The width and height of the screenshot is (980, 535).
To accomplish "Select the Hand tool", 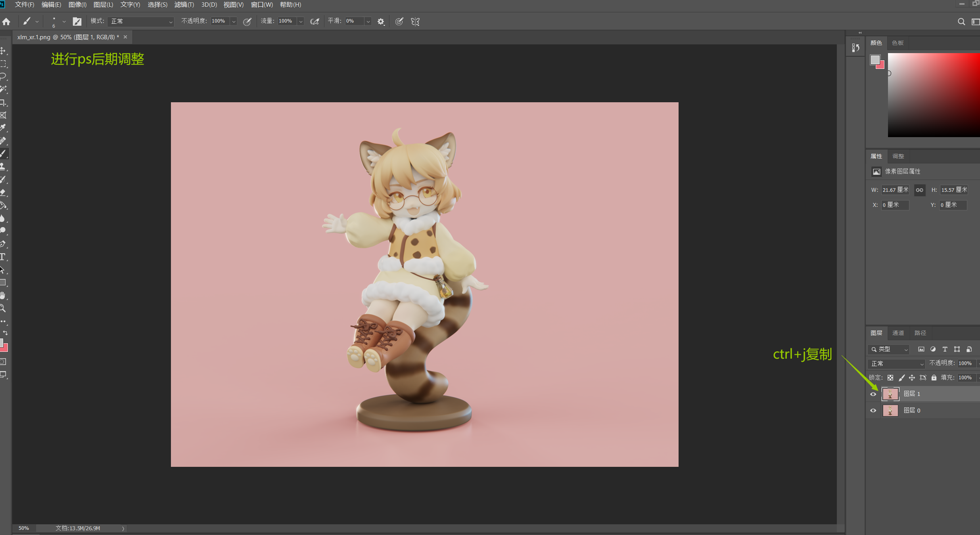I will [x=3, y=295].
